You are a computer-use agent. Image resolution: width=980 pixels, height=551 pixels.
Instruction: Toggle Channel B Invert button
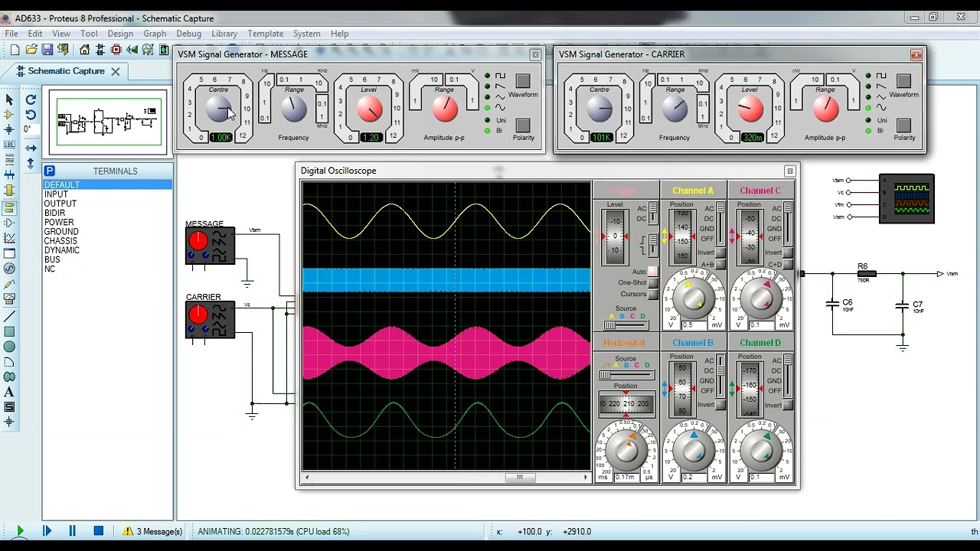720,405
